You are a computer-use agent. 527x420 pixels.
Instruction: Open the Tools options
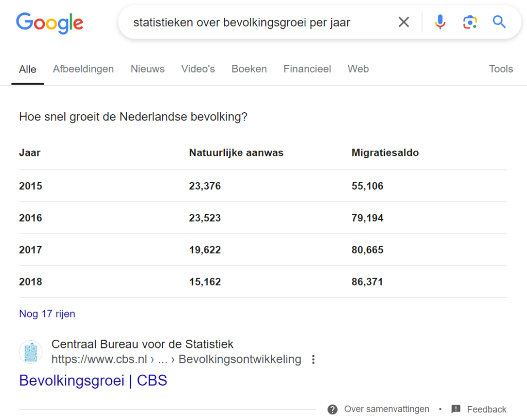click(x=501, y=69)
